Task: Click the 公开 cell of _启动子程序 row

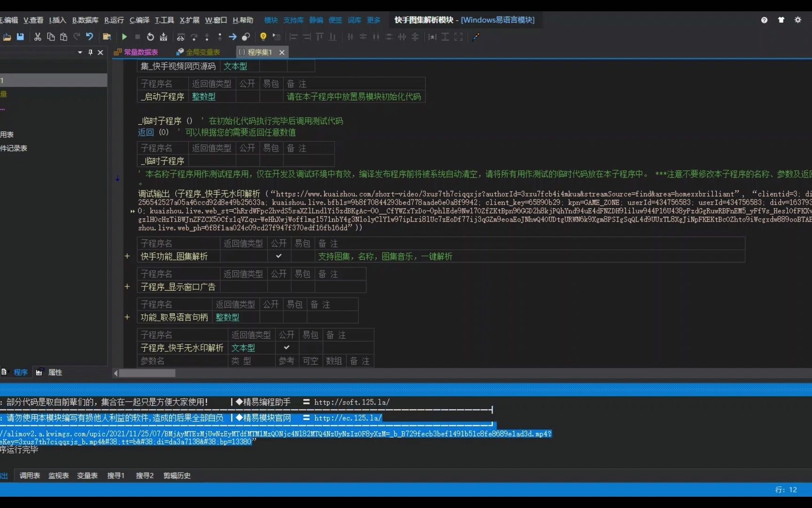Action: (247, 96)
